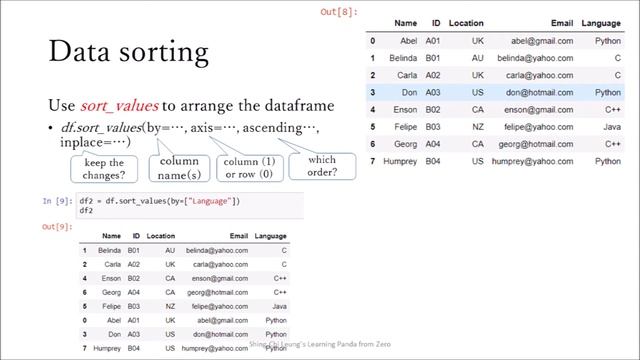Click the red 'sort_values' italic text
640x360 pixels.
119,106
